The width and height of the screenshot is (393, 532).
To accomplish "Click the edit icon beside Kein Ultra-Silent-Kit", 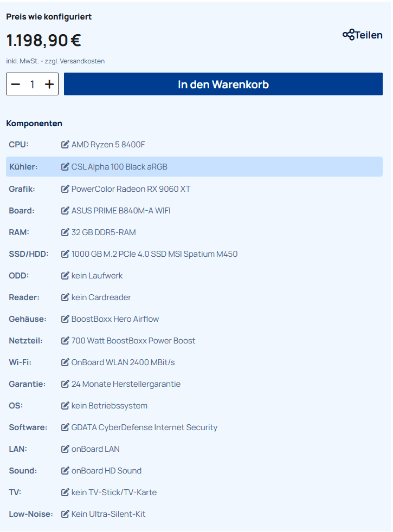I will click(x=65, y=514).
